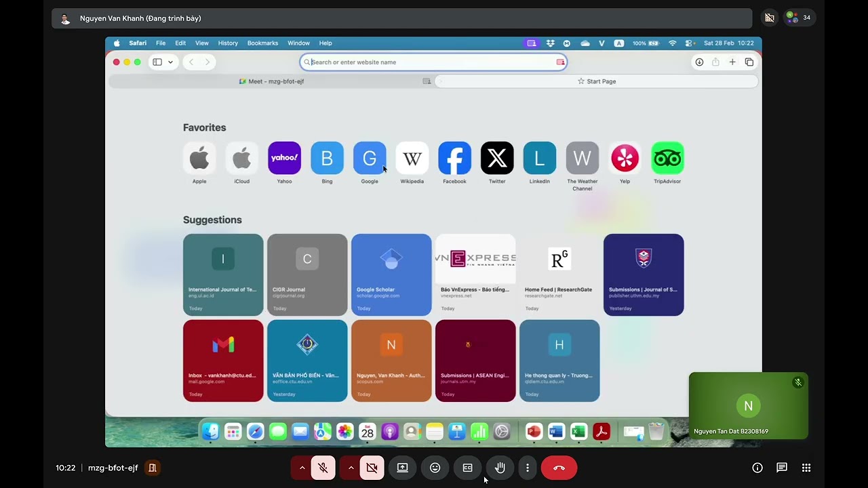Switch to Meet - mzg-bfot-ejf tab
Screen dimensions: 868x488
(x=271, y=81)
